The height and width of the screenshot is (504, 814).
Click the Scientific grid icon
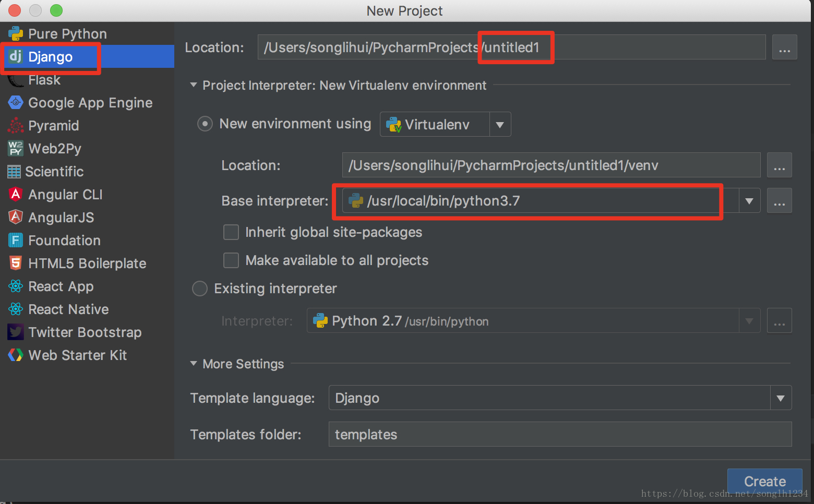tap(14, 172)
